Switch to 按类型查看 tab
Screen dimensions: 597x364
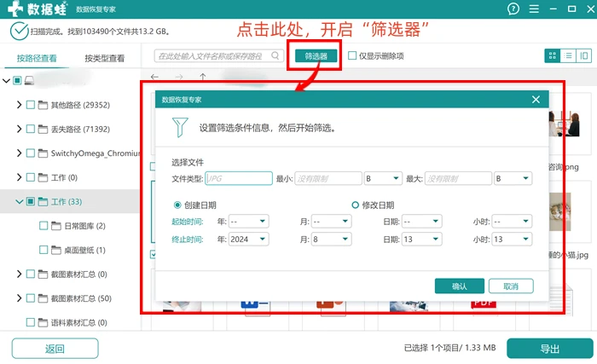[x=104, y=58]
